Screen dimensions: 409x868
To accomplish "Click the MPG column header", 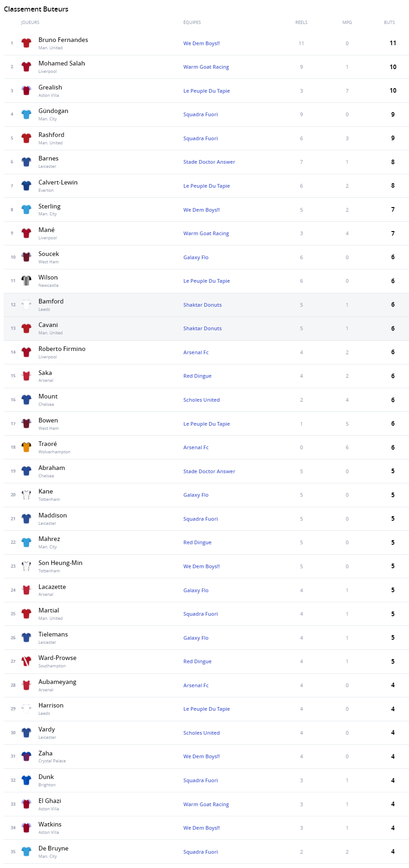I will pyautogui.click(x=347, y=23).
